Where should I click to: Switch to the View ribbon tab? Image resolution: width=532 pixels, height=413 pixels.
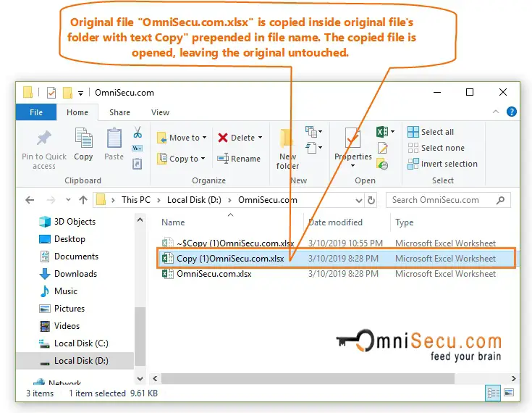[160, 112]
